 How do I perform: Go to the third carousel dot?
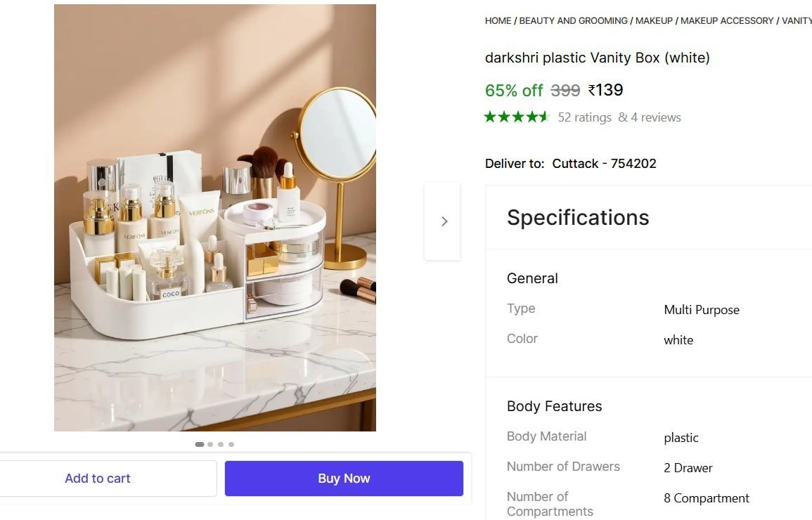pos(221,444)
